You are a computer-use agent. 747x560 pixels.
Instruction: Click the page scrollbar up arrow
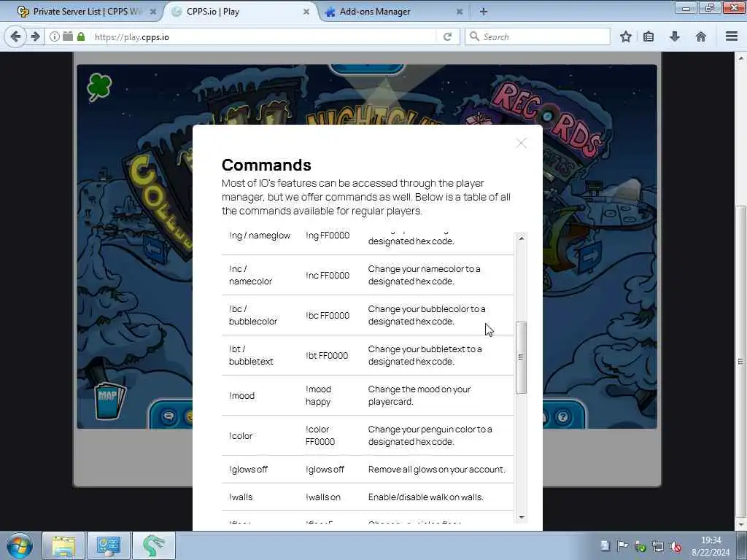740,58
